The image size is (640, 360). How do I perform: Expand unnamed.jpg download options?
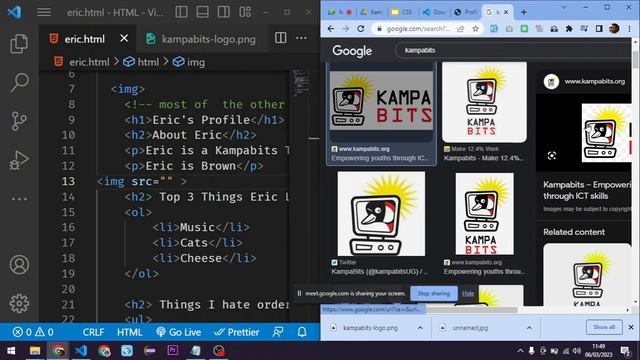point(529,328)
